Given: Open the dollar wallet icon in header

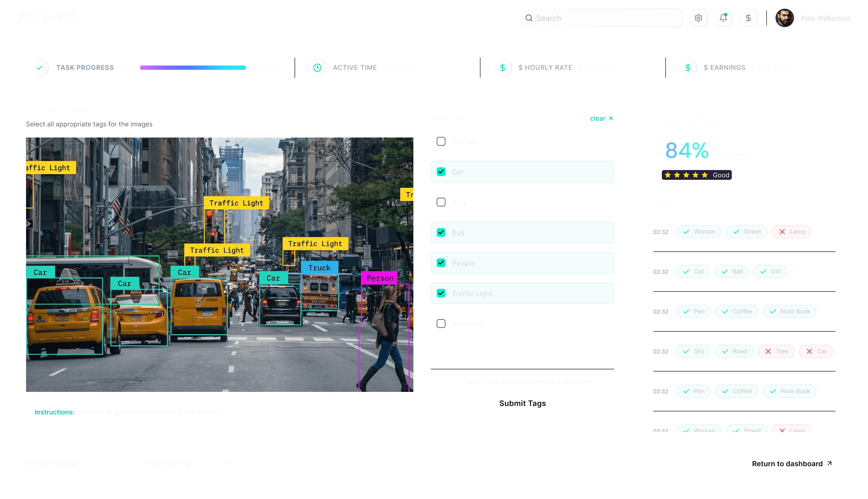Looking at the screenshot, I should (x=748, y=18).
